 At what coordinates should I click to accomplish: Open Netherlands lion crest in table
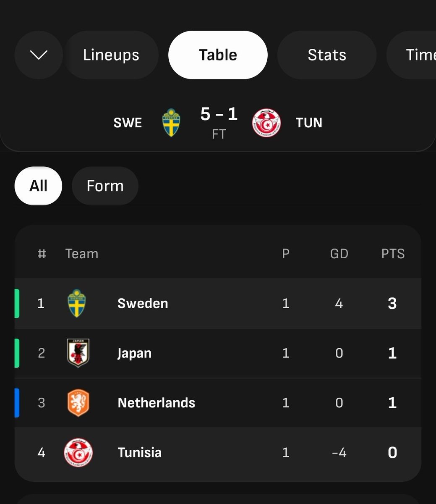(78, 403)
